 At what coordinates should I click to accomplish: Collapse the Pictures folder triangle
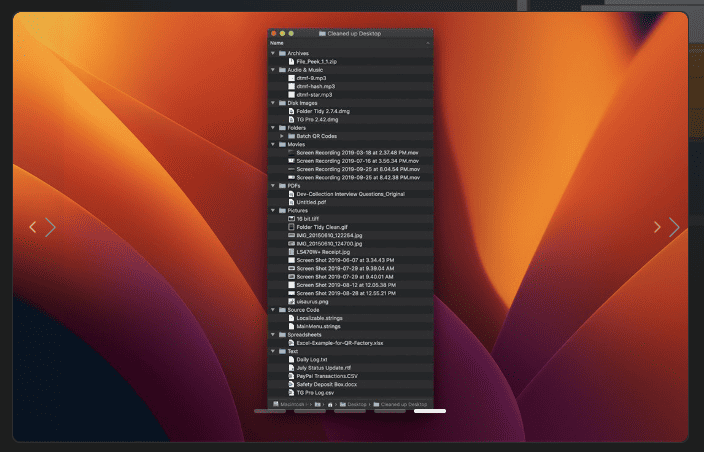click(x=273, y=210)
